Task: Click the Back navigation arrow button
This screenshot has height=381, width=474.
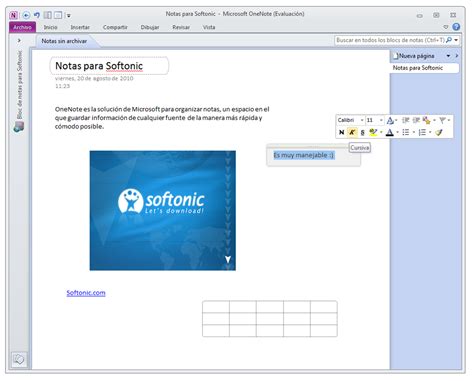Action: pos(26,15)
